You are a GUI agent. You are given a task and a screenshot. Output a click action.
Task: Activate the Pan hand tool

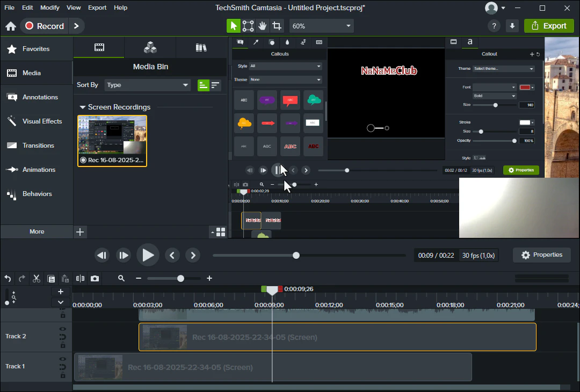[263, 26]
